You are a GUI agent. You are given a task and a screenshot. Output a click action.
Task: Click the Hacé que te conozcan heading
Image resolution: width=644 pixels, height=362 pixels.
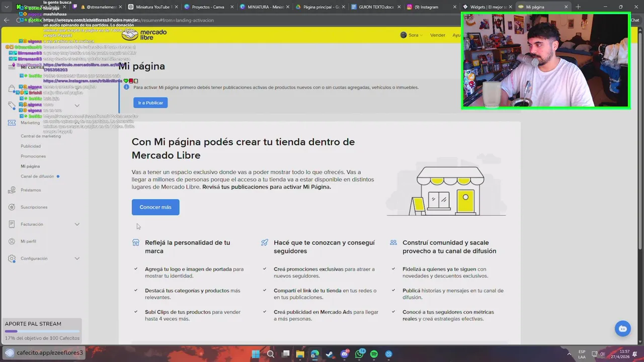tap(324, 246)
